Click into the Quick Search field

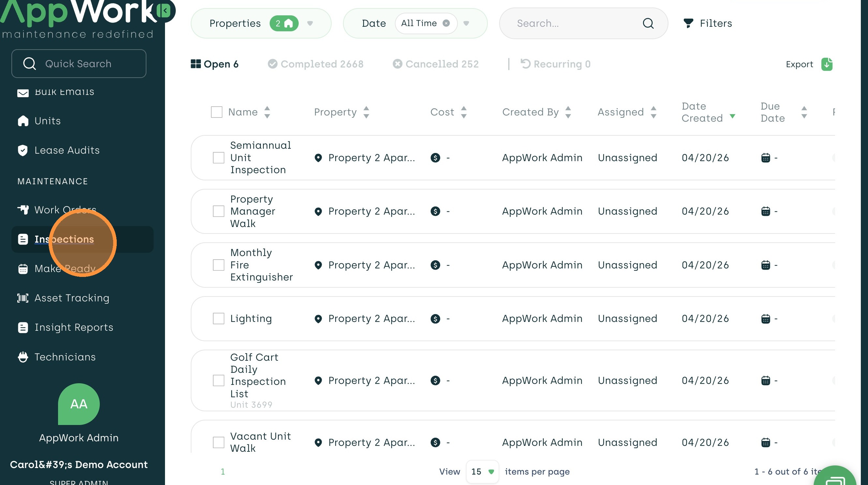tap(79, 64)
